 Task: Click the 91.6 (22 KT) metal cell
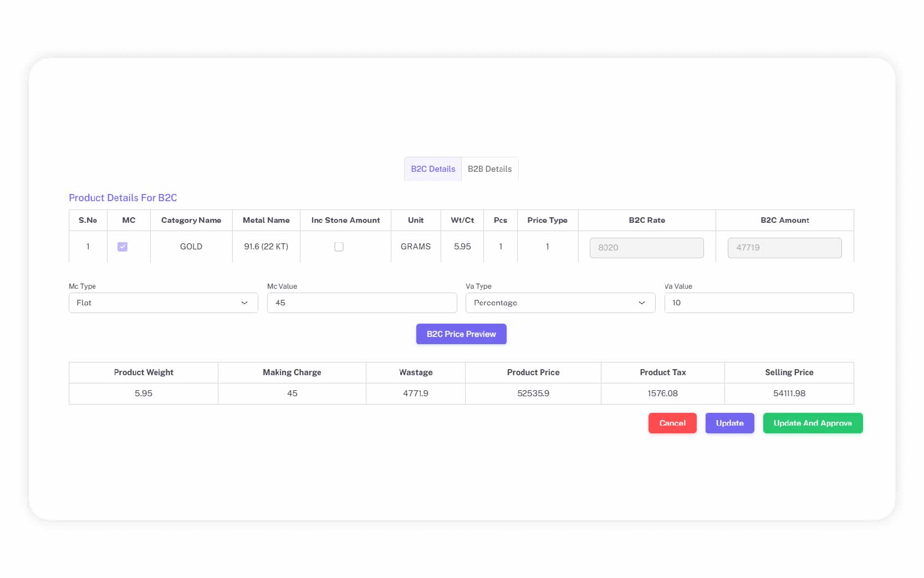tap(266, 247)
